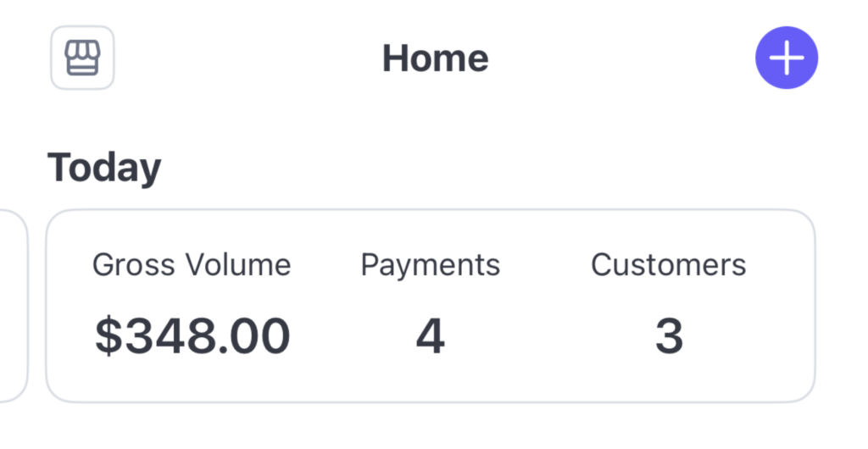Click the Customers label
Image resolution: width=868 pixels, height=449 pixels.
click(x=668, y=265)
